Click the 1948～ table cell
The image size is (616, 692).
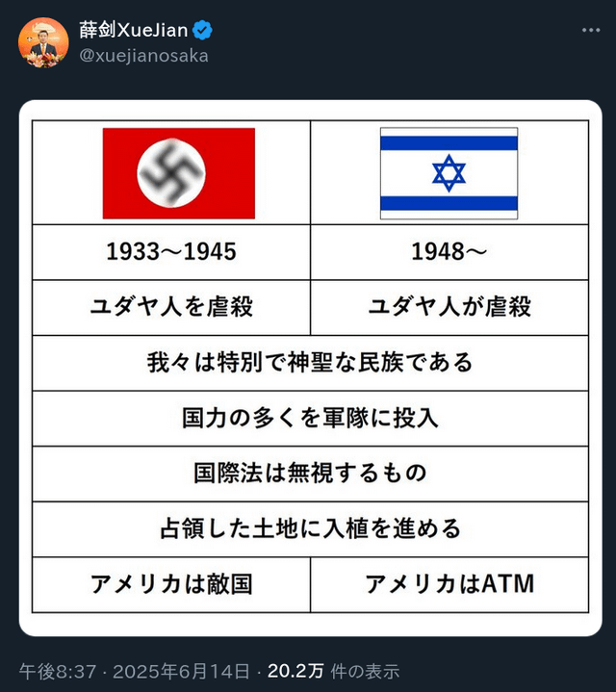tap(449, 252)
